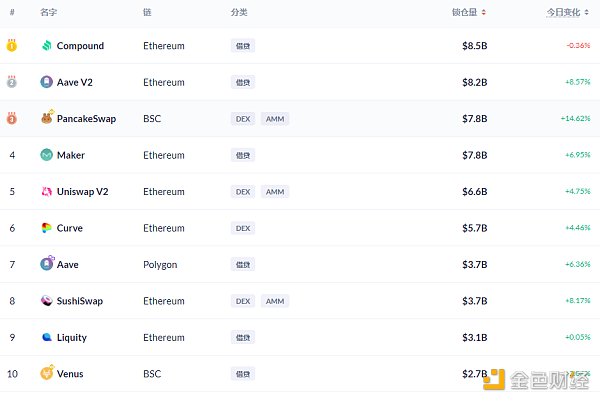Image resolution: width=600 pixels, height=401 pixels.
Task: Sort by 锁仓量 column arrows
Action: click(484, 13)
